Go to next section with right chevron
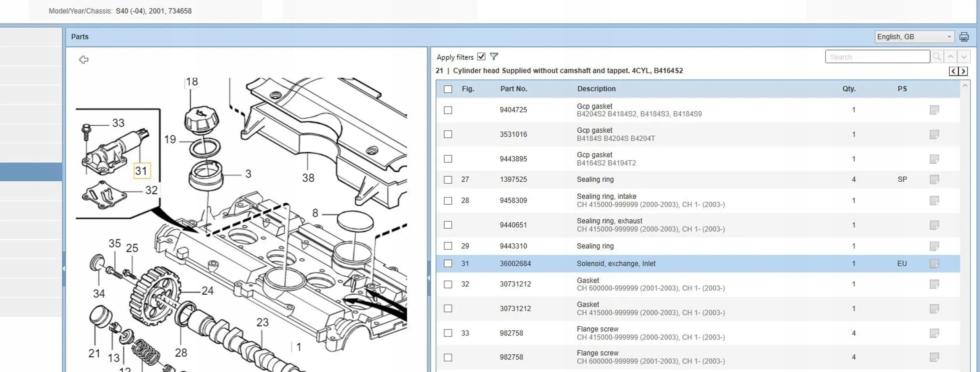 [963, 71]
